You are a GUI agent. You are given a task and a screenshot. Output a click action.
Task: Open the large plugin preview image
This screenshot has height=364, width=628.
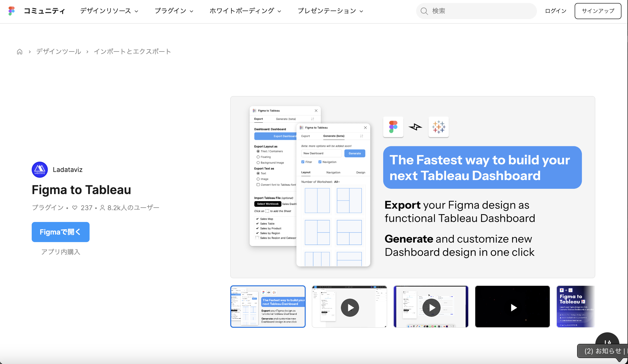coord(413,187)
